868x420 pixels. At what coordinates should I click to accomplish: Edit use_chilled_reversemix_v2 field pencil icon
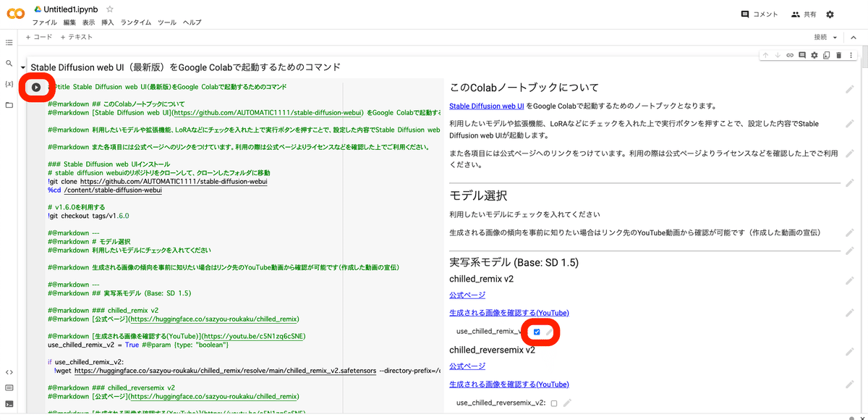click(567, 403)
